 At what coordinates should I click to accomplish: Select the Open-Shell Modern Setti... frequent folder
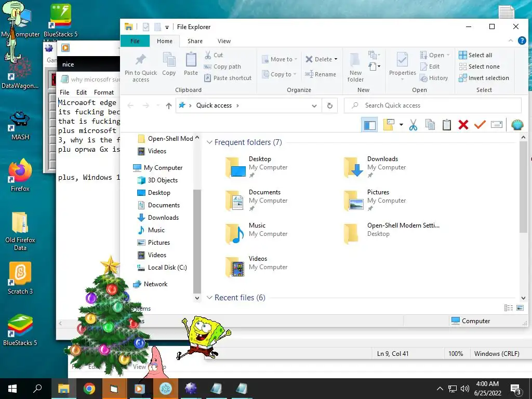click(x=392, y=233)
